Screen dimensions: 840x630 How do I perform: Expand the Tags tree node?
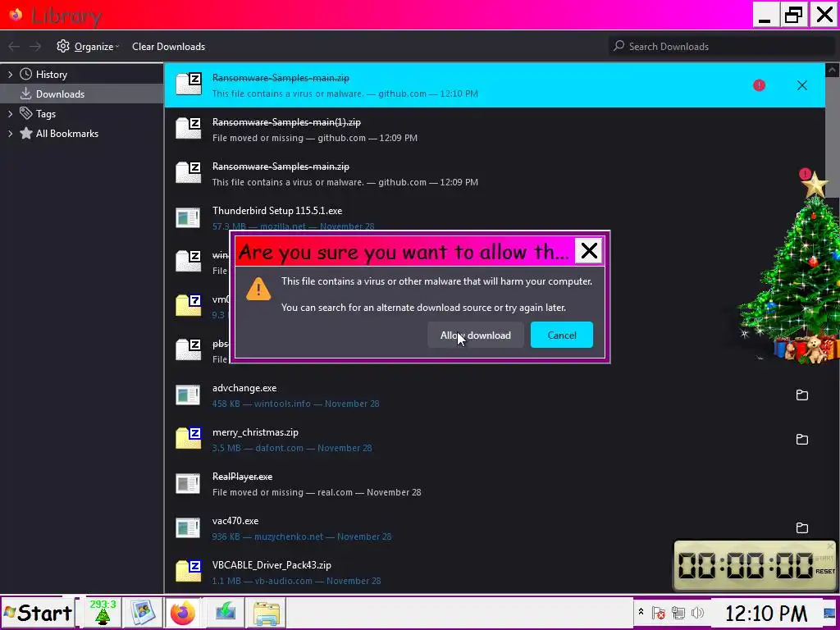[x=10, y=113]
